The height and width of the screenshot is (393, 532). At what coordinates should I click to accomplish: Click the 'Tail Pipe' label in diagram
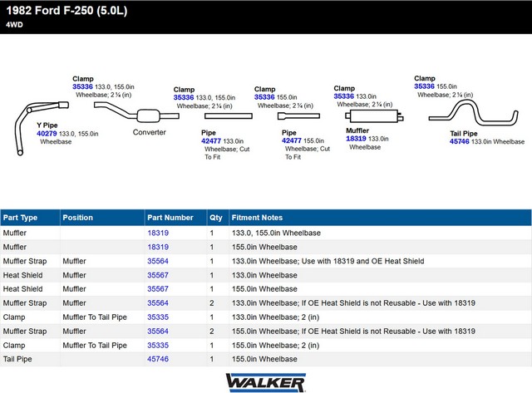[x=464, y=133]
